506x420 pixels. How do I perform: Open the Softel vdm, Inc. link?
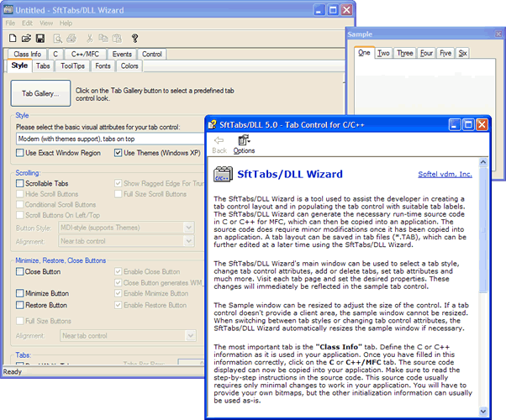coord(445,175)
